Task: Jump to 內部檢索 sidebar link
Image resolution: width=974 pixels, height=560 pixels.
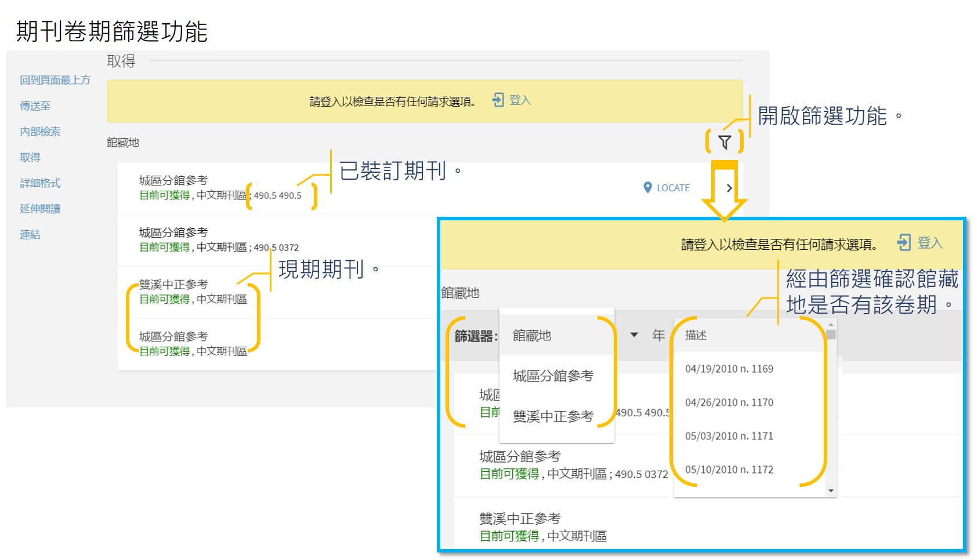Action: [40, 132]
